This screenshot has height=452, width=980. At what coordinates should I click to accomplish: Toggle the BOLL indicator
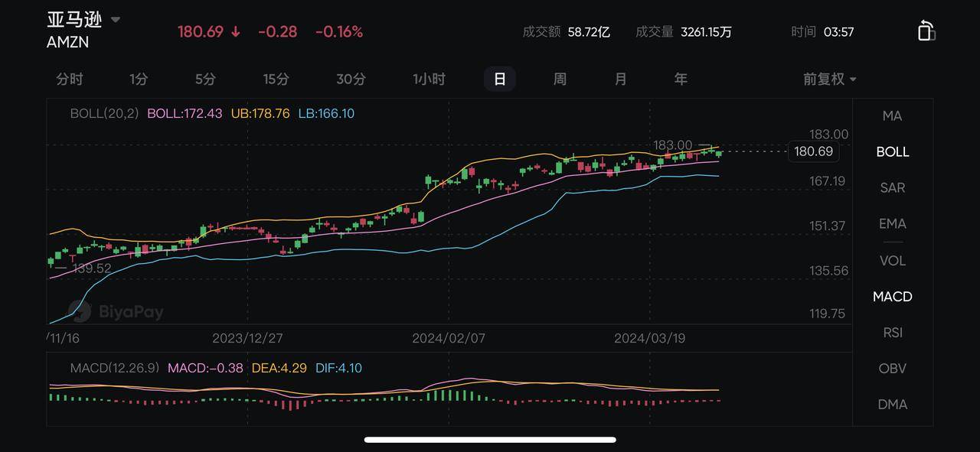click(892, 151)
